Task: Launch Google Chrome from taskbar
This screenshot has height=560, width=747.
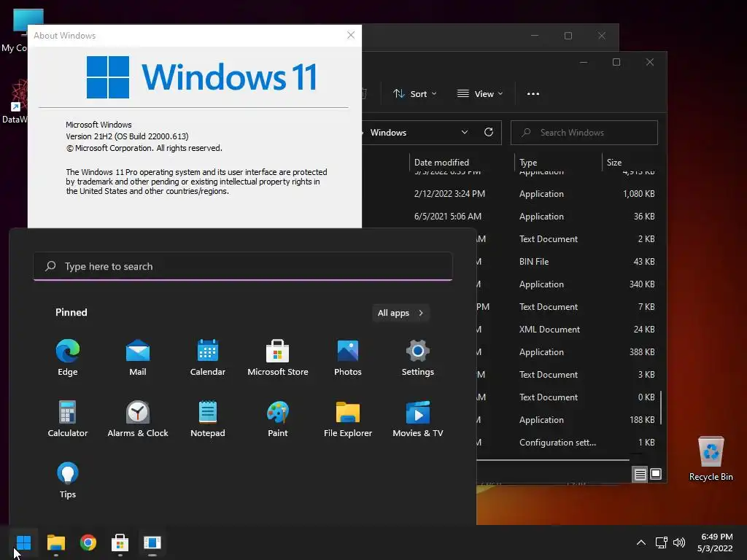Action: click(88, 542)
